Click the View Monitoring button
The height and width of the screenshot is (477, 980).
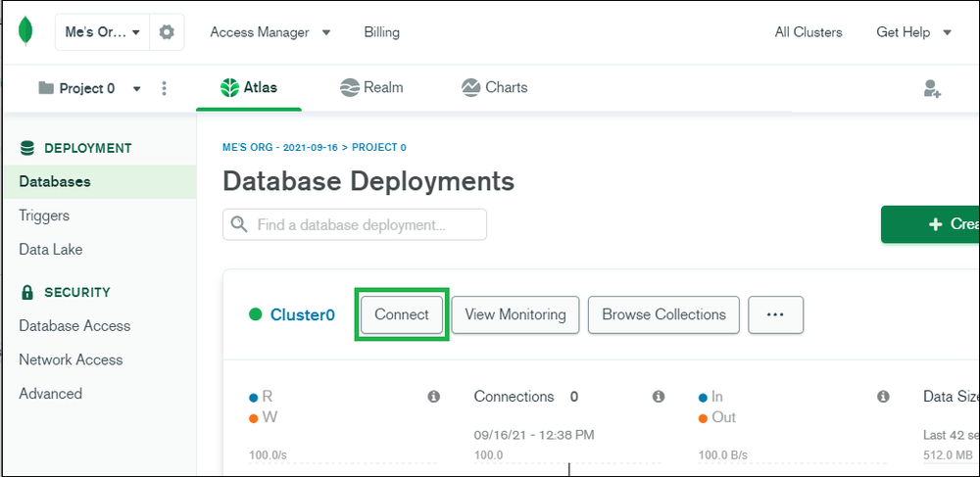515,314
